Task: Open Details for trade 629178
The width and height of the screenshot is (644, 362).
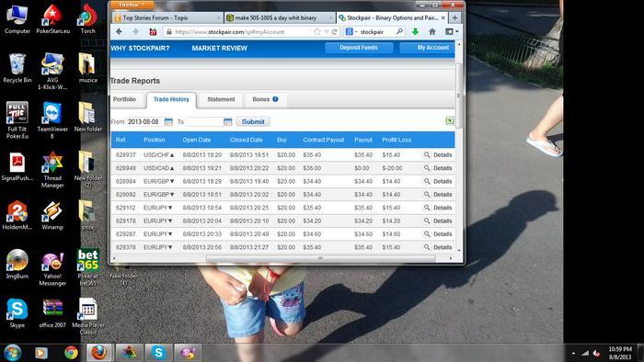Action: pyautogui.click(x=443, y=221)
